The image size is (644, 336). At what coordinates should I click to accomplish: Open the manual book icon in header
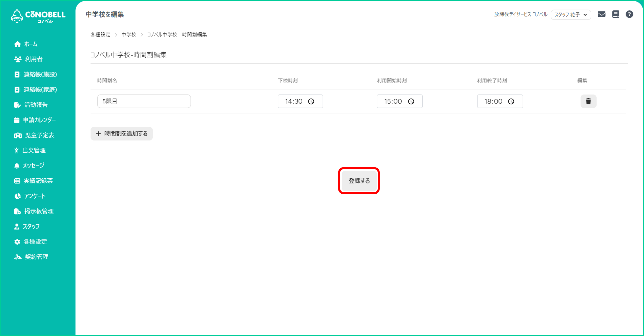[615, 14]
